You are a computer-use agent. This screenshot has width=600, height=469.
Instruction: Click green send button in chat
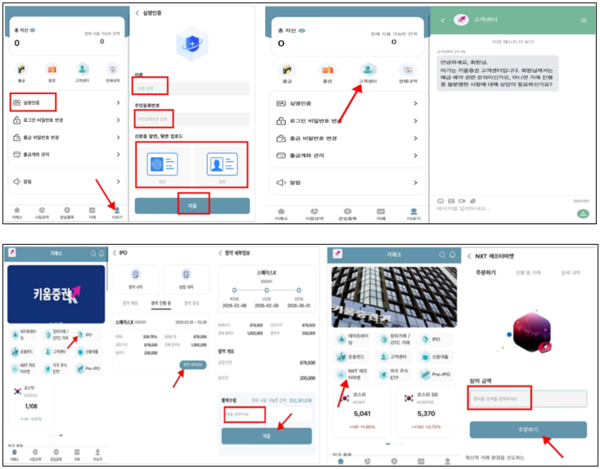pos(581,213)
